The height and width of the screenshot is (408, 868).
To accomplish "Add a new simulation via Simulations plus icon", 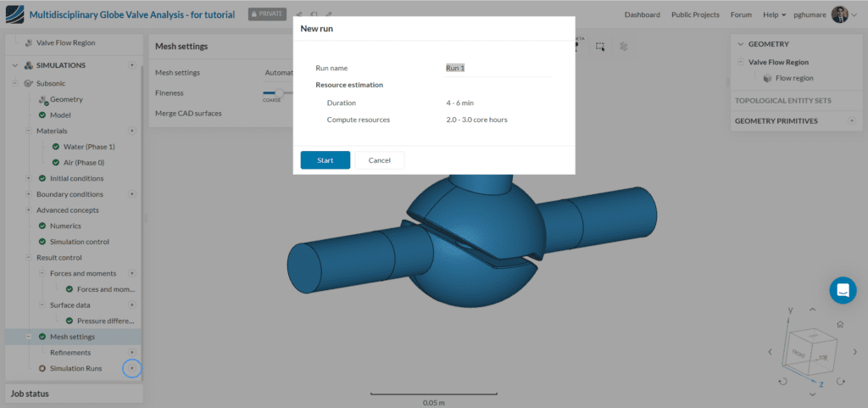I will [131, 65].
